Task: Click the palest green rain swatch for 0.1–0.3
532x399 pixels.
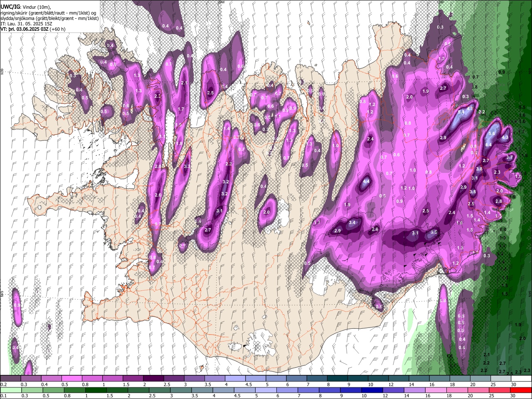Action: 11,390
